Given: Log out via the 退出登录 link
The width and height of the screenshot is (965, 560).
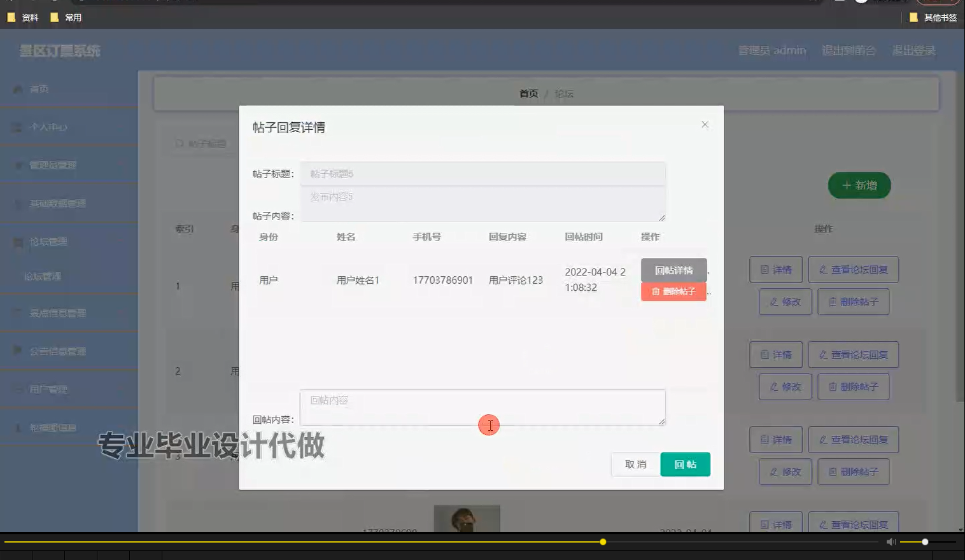Looking at the screenshot, I should pyautogui.click(x=913, y=51).
